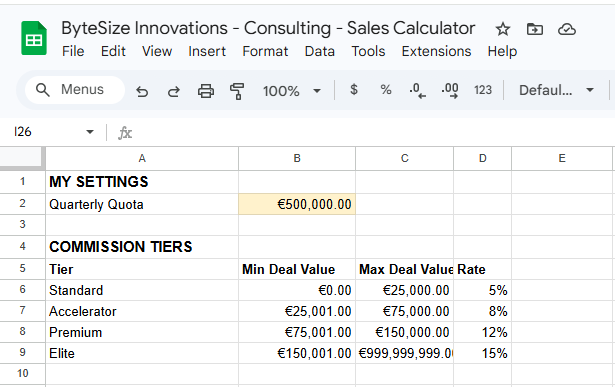Open the Insert menu

pos(207,51)
